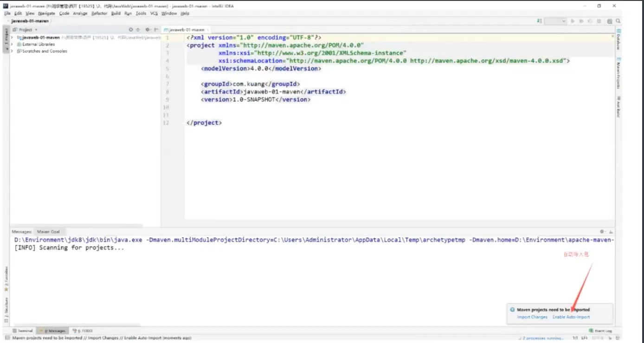Open the TODO tool window tab

pos(82,331)
